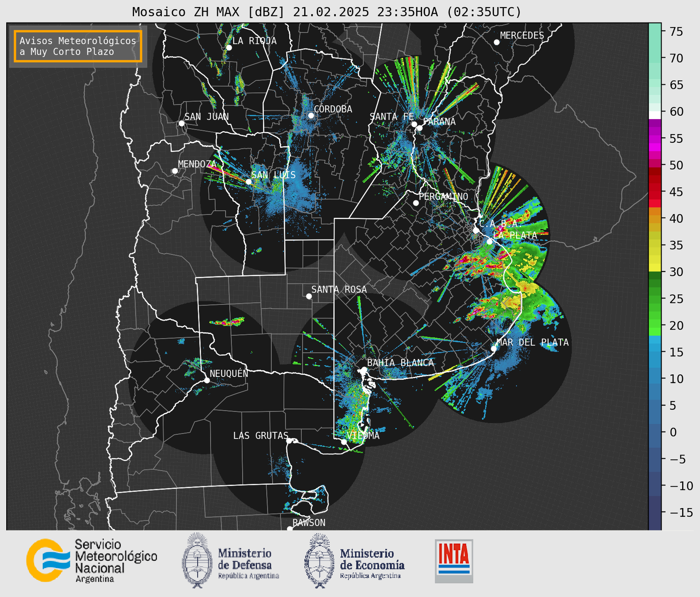Click the NEUQUÉN city marker dot

click(207, 380)
